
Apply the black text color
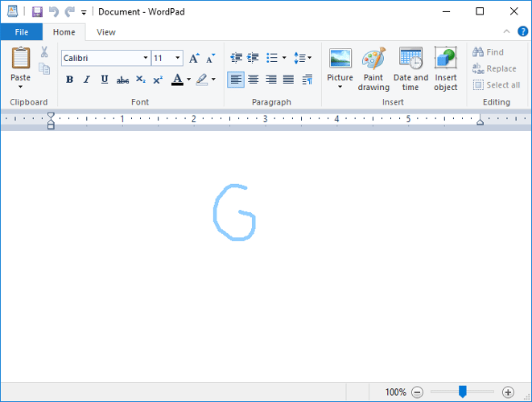177,80
